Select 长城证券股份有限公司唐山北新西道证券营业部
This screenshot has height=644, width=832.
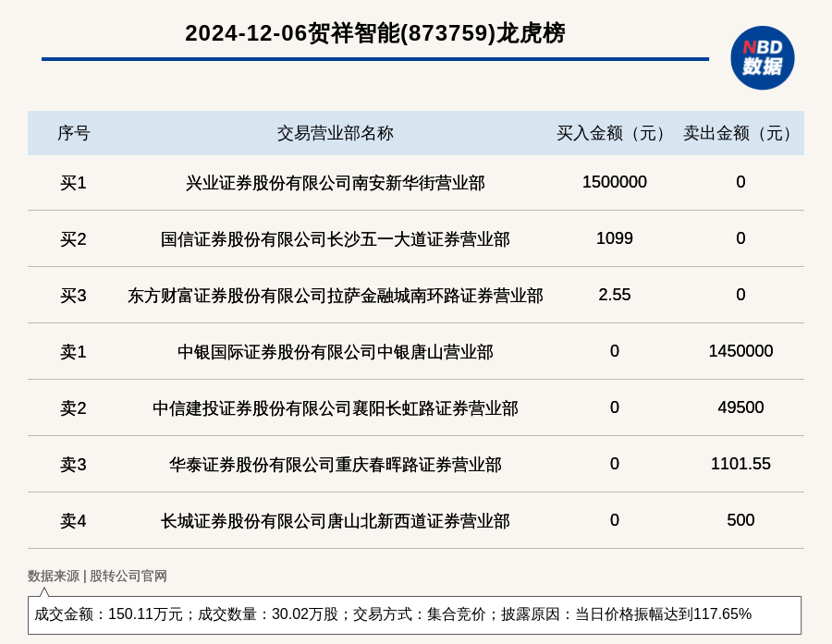pos(336,521)
